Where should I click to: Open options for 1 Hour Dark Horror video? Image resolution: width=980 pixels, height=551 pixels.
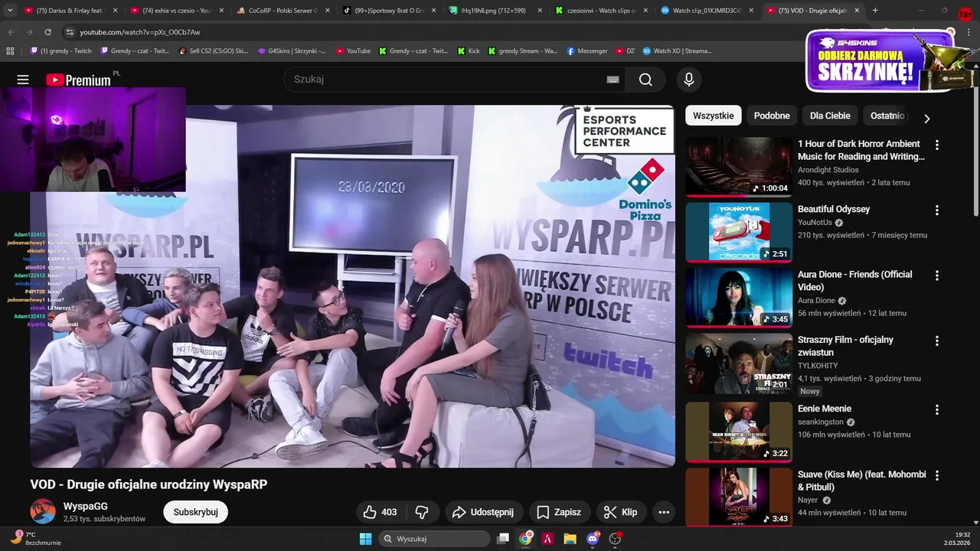[x=936, y=145]
